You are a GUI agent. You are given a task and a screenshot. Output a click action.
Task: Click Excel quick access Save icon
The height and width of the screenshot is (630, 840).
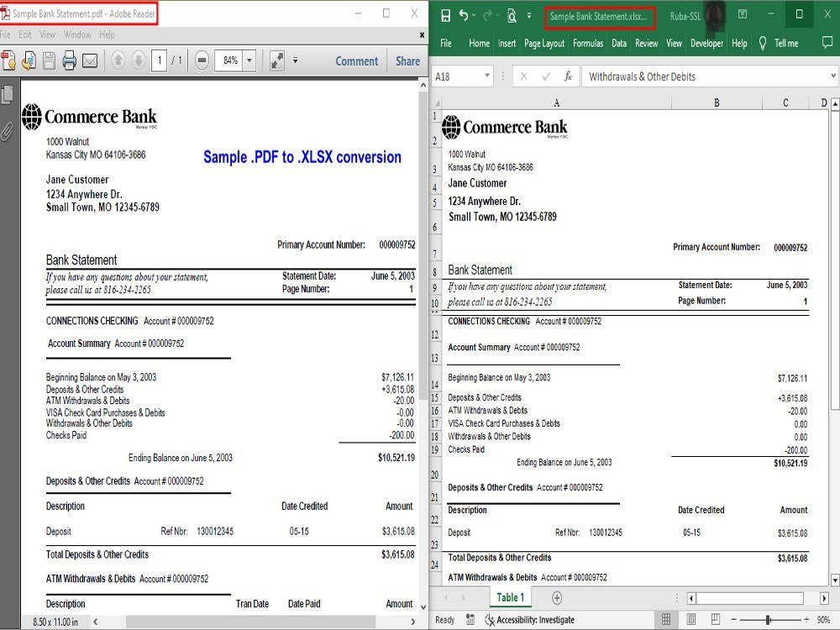446,16
